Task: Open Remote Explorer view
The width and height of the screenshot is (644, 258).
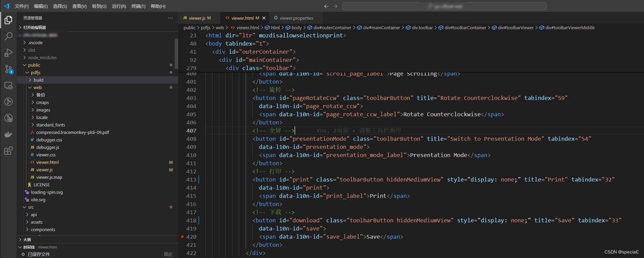Action: coord(8,86)
